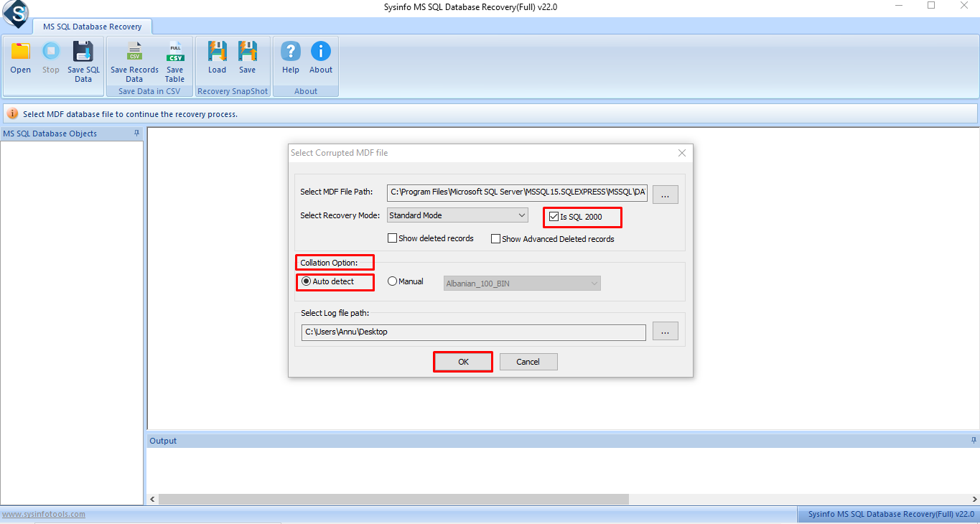Click the log file path field
The width and height of the screenshot is (980, 524).
474,332
